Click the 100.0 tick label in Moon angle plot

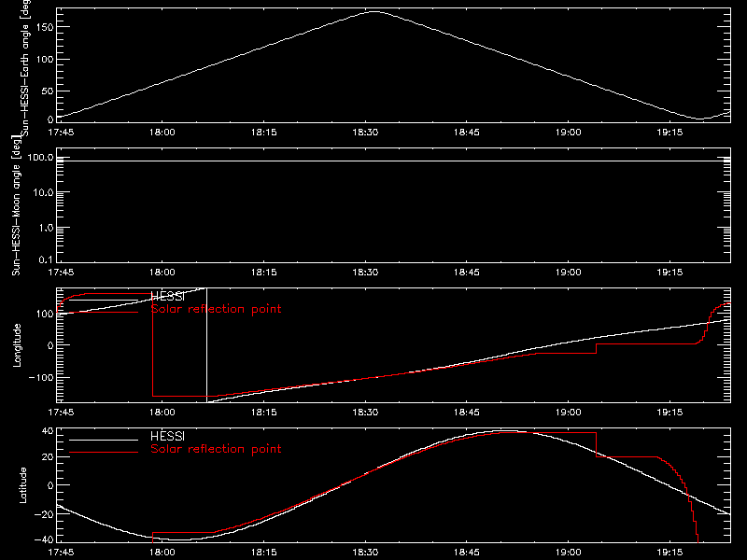click(x=40, y=157)
